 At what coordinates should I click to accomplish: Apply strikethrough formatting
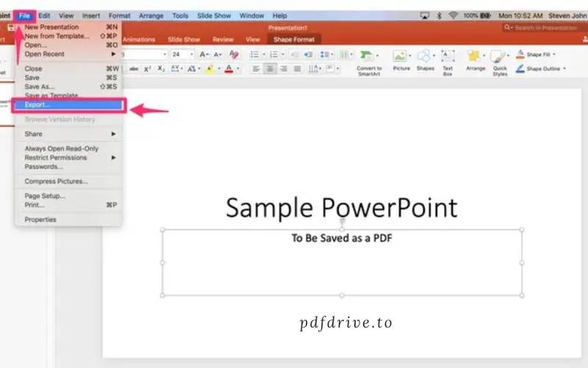point(134,68)
